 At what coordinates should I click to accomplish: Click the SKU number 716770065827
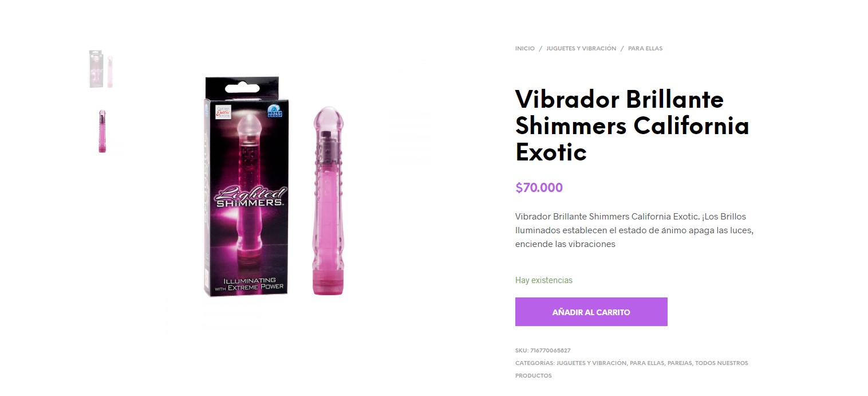point(550,350)
